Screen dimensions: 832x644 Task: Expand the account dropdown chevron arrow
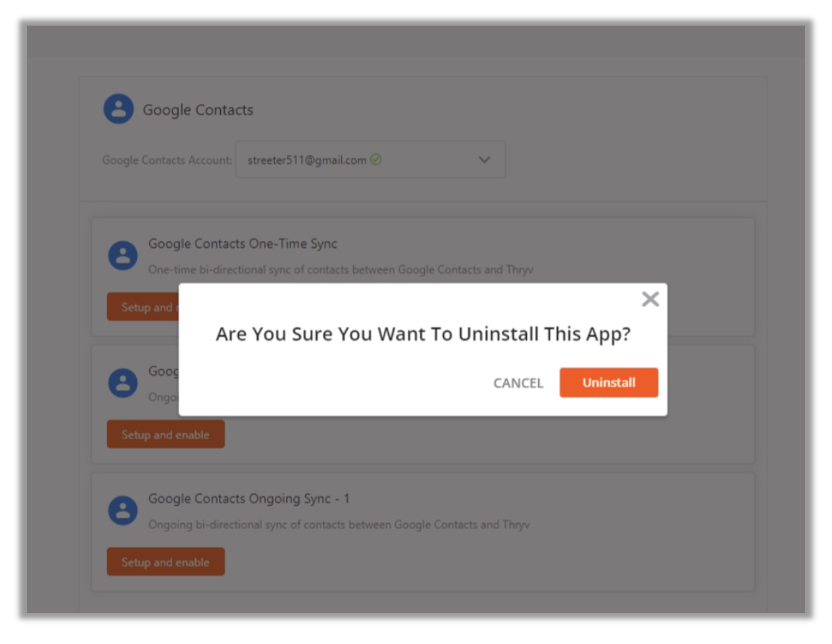point(484,160)
